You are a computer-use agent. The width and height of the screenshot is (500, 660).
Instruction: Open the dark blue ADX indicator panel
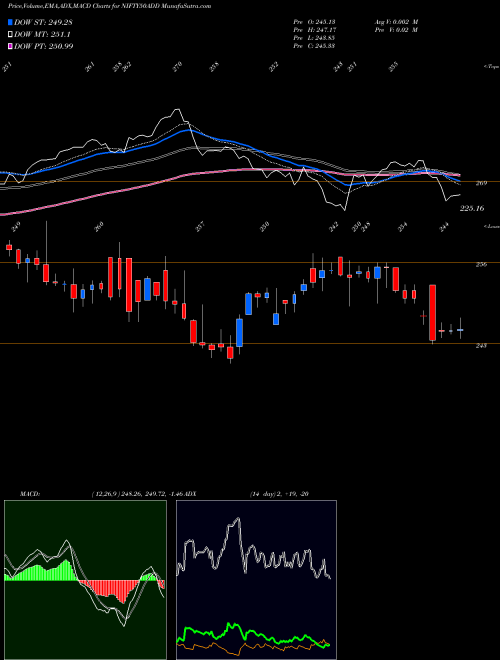[x=256, y=580]
